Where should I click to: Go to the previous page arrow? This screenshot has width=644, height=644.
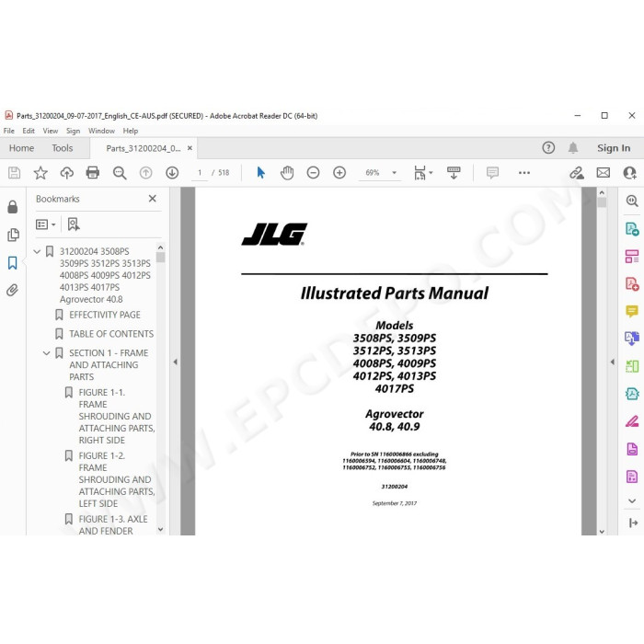(x=145, y=173)
